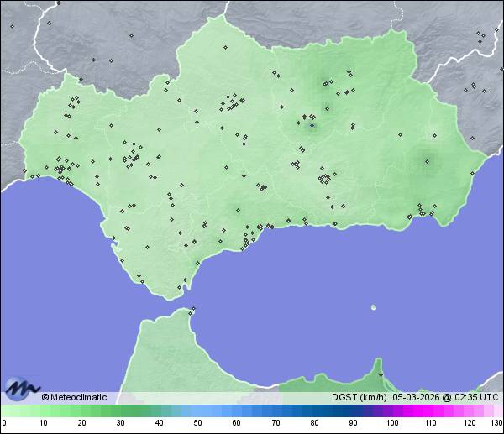Select the white dot on Alborán island
Screen dimensions: 504x434
click(x=374, y=307)
